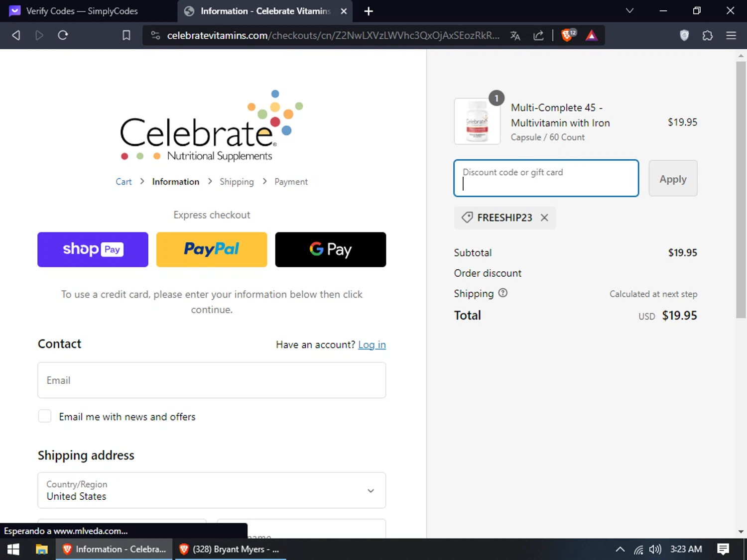
Task: Open network Wi-Fi tray icon
Action: [x=638, y=549]
